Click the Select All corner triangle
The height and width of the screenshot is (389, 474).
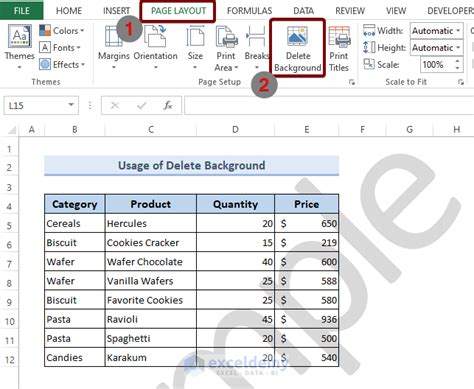point(11,130)
